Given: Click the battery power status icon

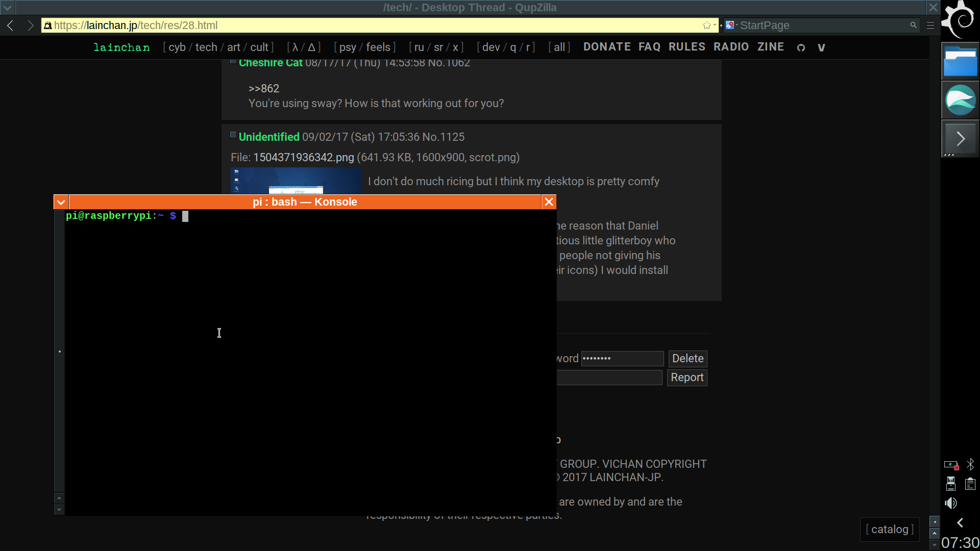Looking at the screenshot, I should [951, 464].
